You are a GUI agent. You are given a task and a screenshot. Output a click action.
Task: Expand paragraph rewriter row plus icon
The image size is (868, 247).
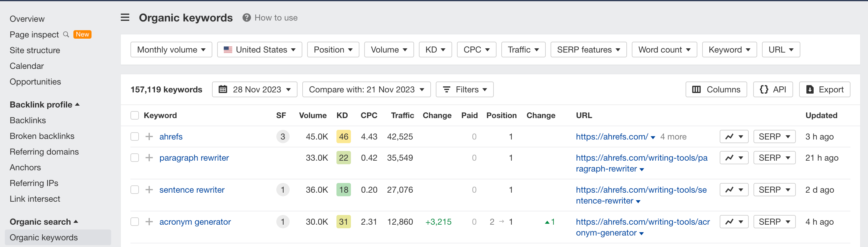(x=149, y=158)
